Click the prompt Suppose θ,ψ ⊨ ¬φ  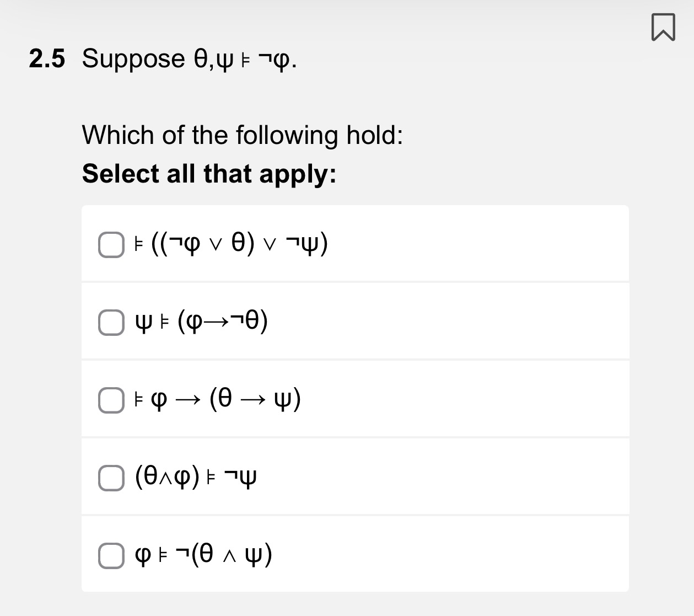(188, 59)
